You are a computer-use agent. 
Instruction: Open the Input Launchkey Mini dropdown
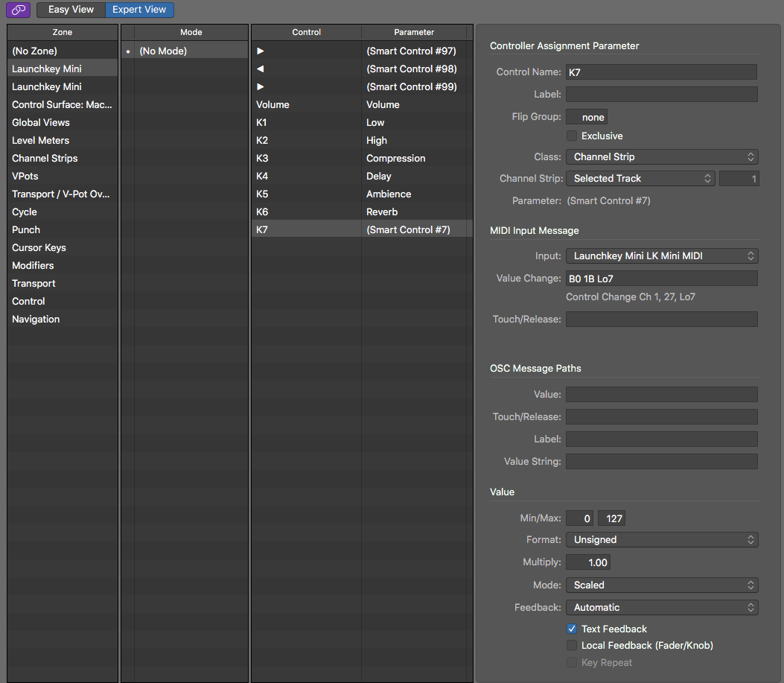[661, 256]
